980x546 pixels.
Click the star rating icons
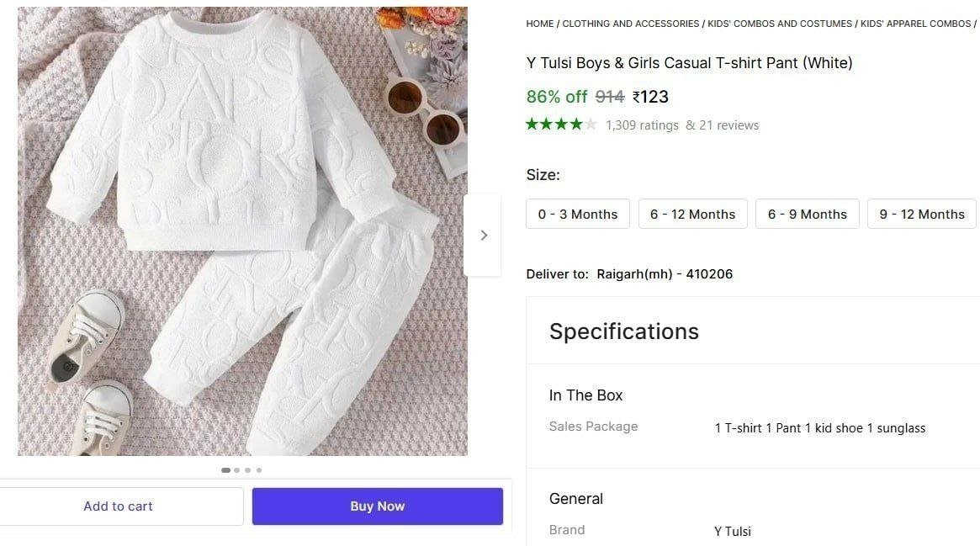[x=561, y=125]
